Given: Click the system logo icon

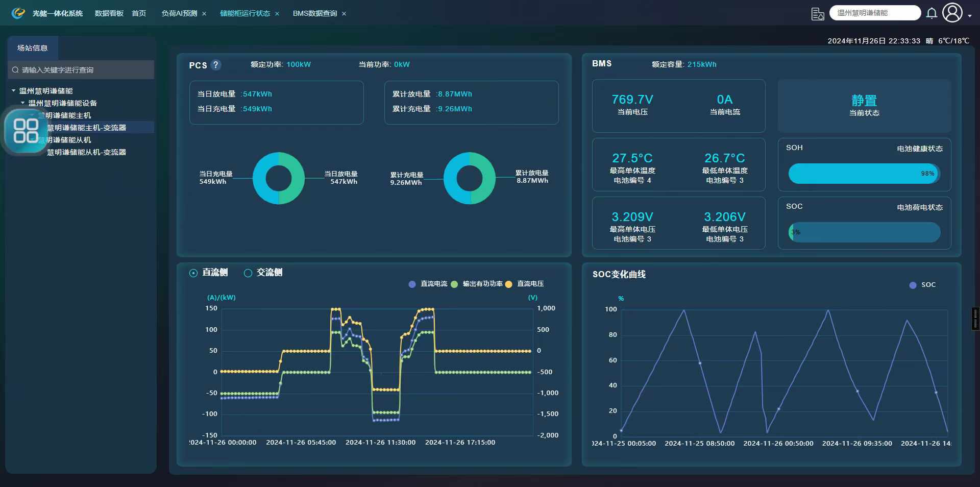Looking at the screenshot, I should pyautogui.click(x=18, y=13).
